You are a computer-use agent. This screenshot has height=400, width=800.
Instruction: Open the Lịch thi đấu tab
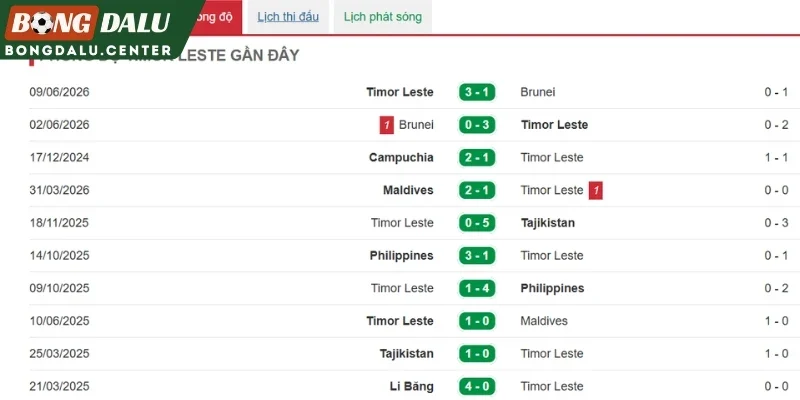coord(288,17)
